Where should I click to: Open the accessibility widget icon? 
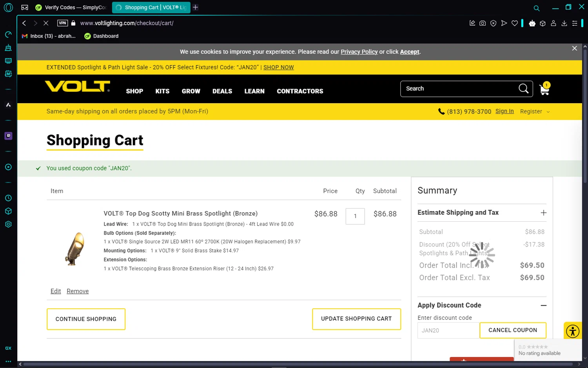pos(573,331)
